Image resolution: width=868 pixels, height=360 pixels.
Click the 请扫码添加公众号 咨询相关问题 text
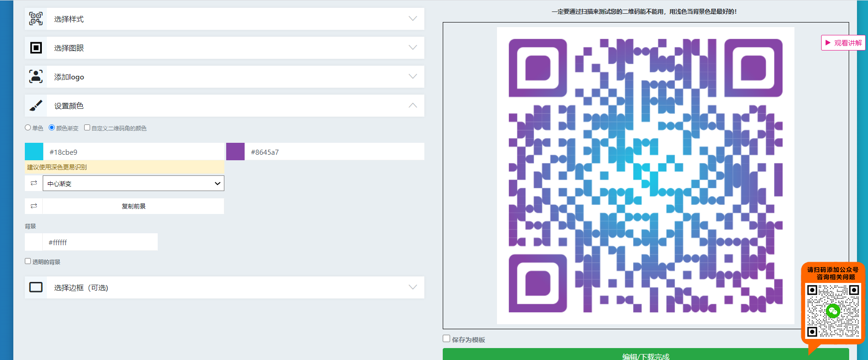pos(833,273)
